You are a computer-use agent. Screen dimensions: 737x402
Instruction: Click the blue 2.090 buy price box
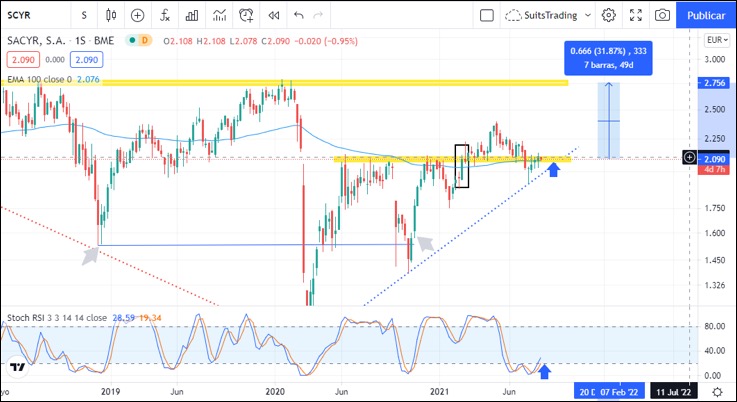(86, 60)
